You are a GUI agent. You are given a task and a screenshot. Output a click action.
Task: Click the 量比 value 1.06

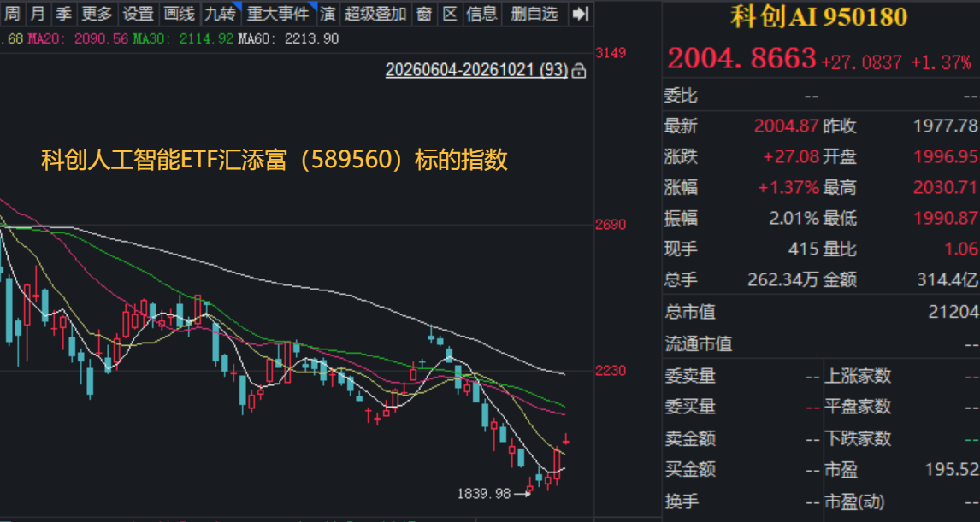click(x=960, y=249)
